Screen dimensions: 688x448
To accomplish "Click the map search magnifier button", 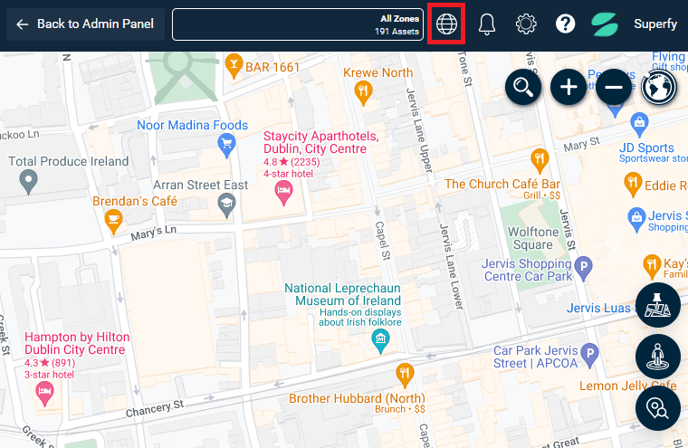I will coord(523,87).
